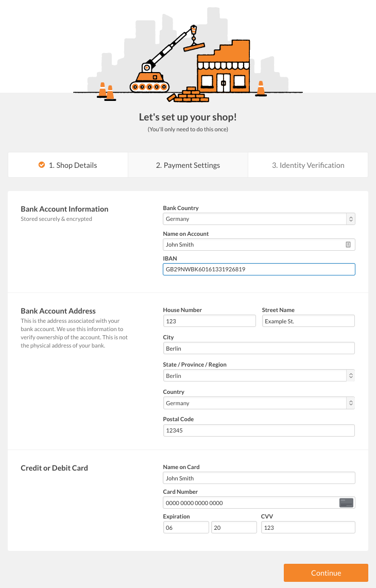Click the credit card icon in Card Number
Viewport: 376px width, 588px height.
pyautogui.click(x=346, y=503)
